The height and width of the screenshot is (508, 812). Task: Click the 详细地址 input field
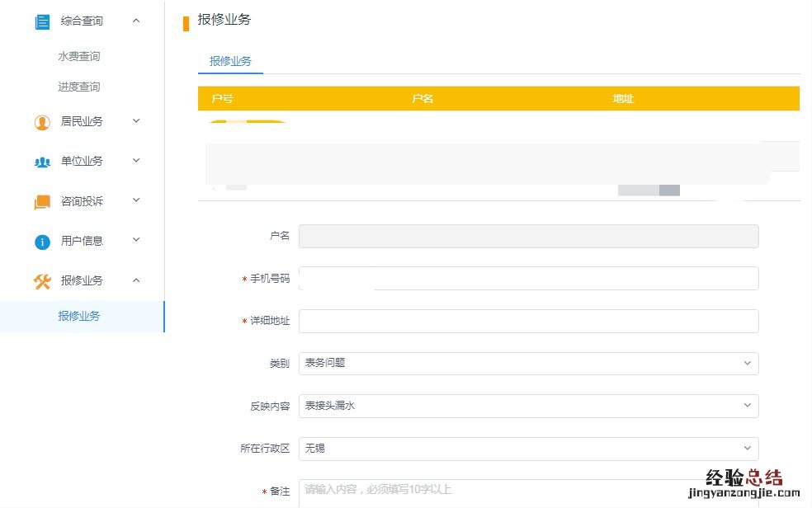528,321
